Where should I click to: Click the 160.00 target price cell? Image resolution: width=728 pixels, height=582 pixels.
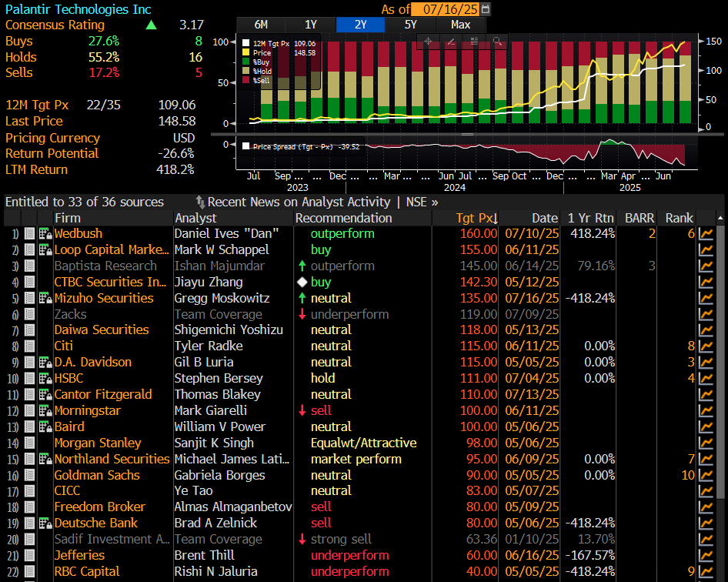point(478,233)
